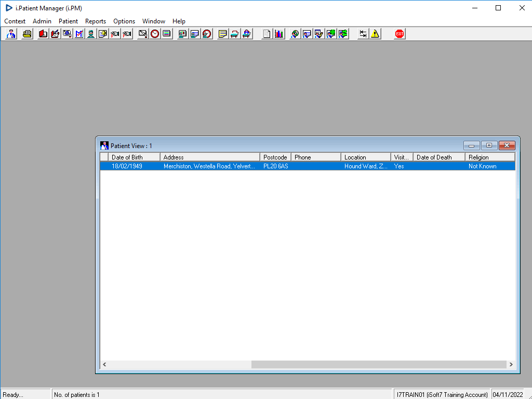The width and height of the screenshot is (532, 399).
Task: Click the document with yellow star icon
Action: tap(103, 34)
